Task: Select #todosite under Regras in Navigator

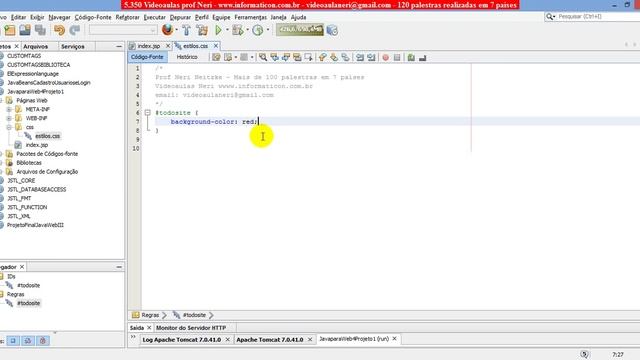Action: coord(29,303)
